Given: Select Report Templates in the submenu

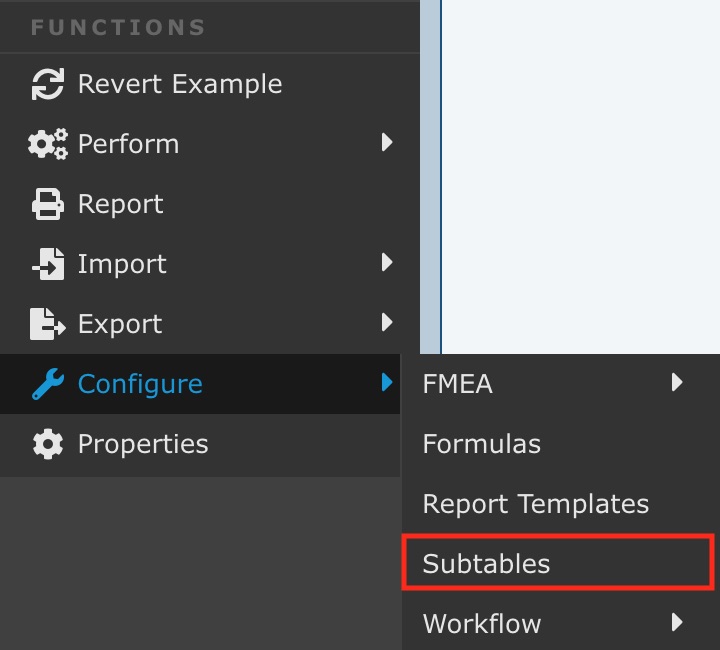Looking at the screenshot, I should click(x=535, y=504).
